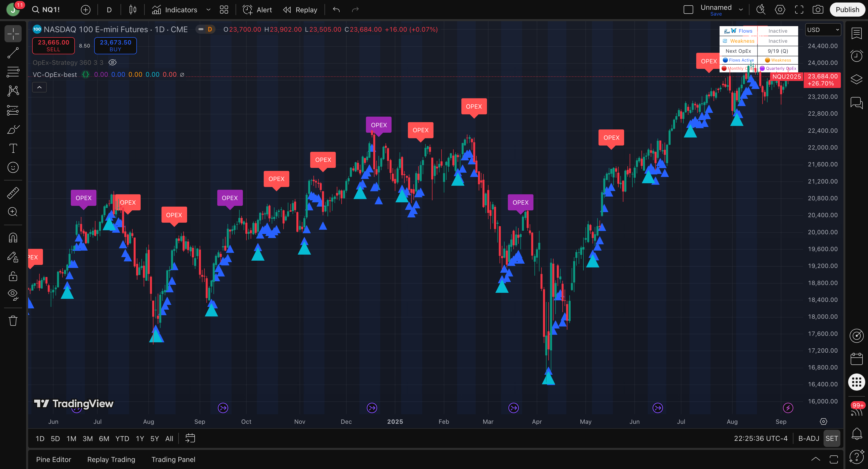
Task: Select the brush drawing tool
Action: click(13, 129)
